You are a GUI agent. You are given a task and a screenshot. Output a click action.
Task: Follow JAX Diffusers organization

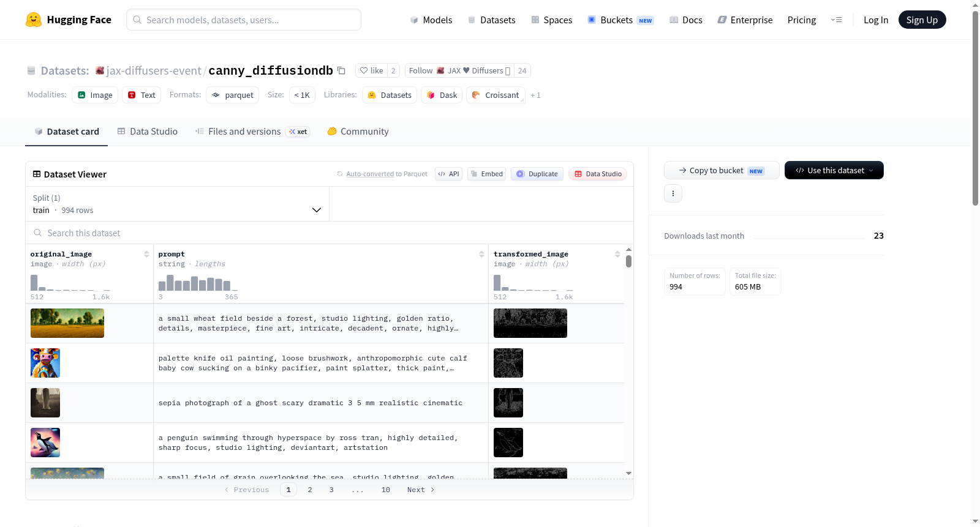[459, 70]
